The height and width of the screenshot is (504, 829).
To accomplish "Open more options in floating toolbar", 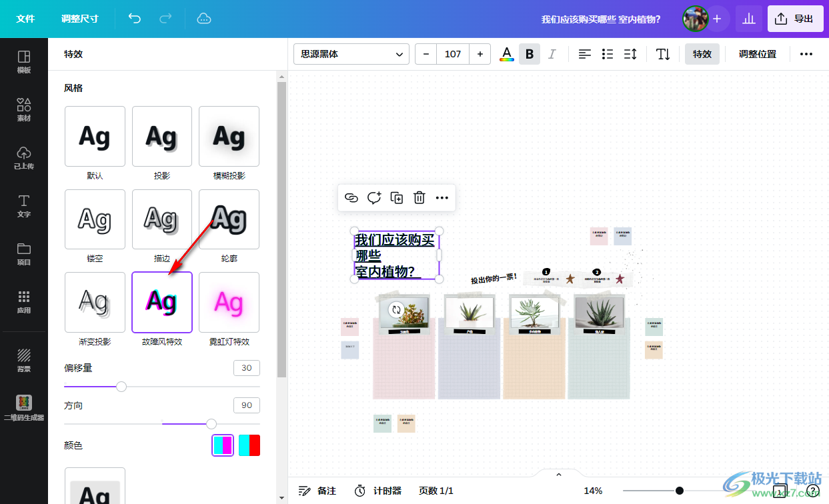I will (442, 197).
